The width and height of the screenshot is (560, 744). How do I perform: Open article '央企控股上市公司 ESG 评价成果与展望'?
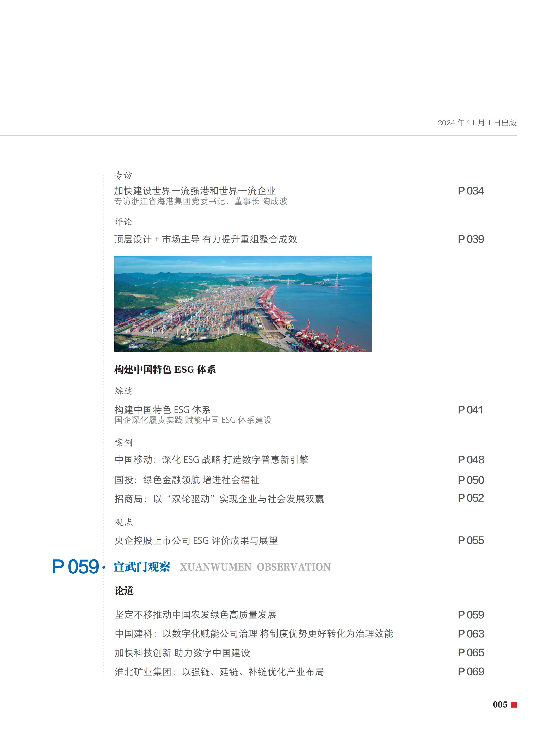pyautogui.click(x=196, y=541)
